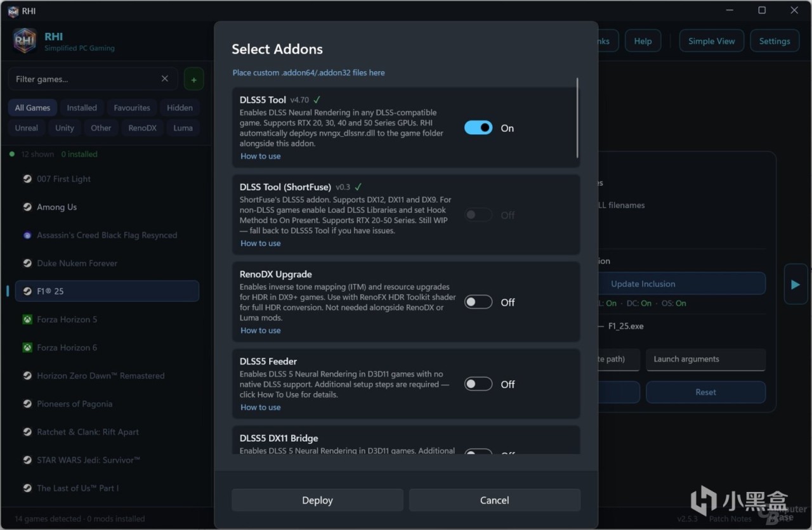Viewport: 812px width, 530px height.
Task: Click the addon list vertical scrollbar
Action: [577, 118]
